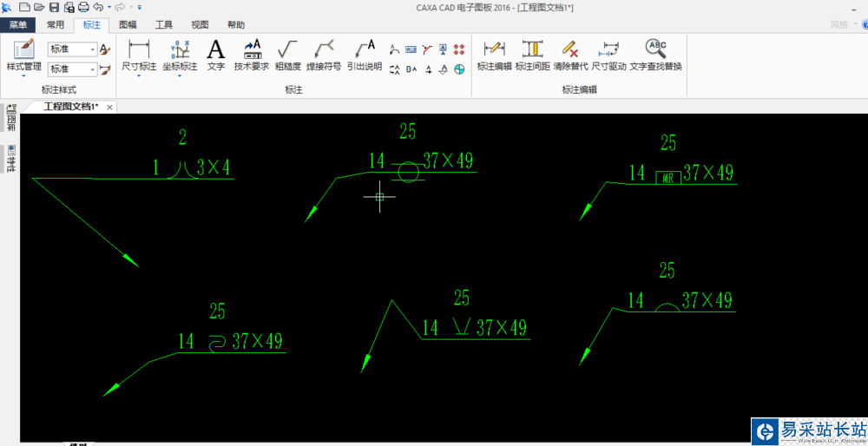This screenshot has height=446, width=868.
Task: Switch to the 视图 ribbon tab
Action: pos(200,25)
